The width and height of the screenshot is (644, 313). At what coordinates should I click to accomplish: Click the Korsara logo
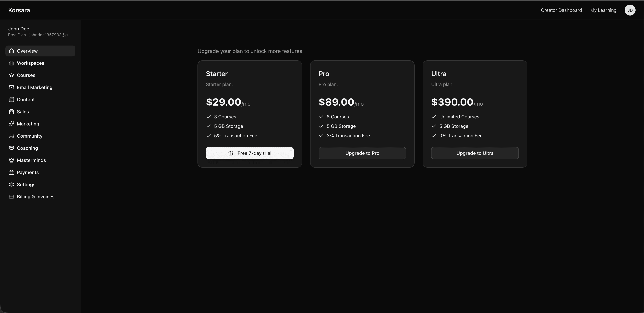(x=19, y=10)
